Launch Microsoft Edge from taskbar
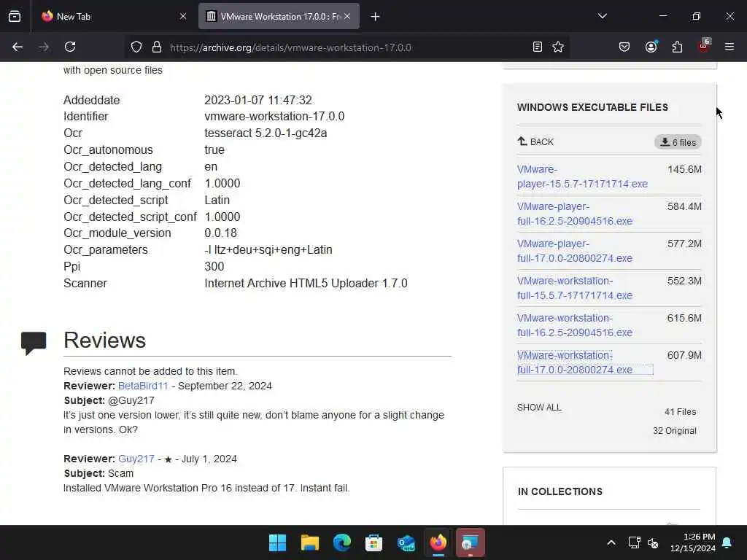The height and width of the screenshot is (560, 747). [341, 542]
